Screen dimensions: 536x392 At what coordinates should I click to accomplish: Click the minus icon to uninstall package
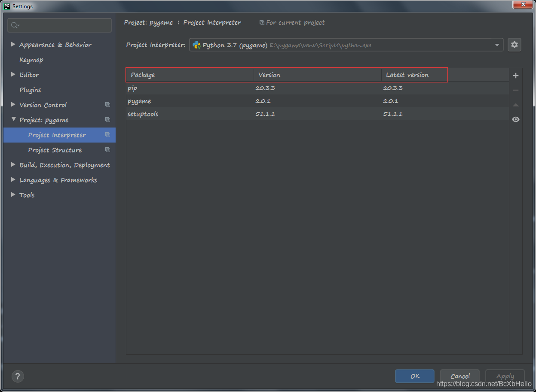click(x=516, y=90)
